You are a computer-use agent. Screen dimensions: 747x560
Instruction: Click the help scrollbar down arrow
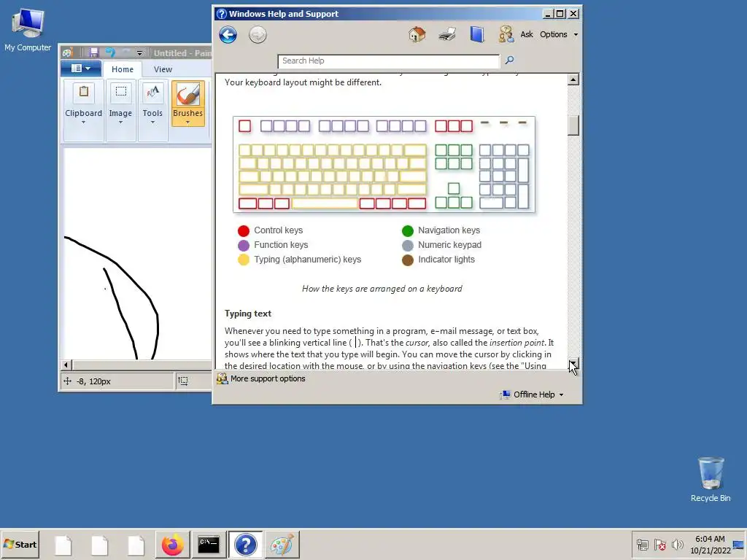(x=573, y=364)
